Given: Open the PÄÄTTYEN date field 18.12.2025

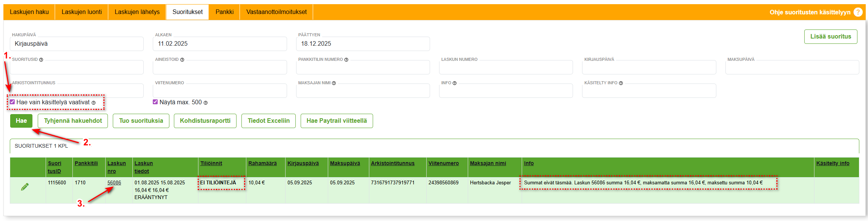Looking at the screenshot, I should pyautogui.click(x=363, y=44).
